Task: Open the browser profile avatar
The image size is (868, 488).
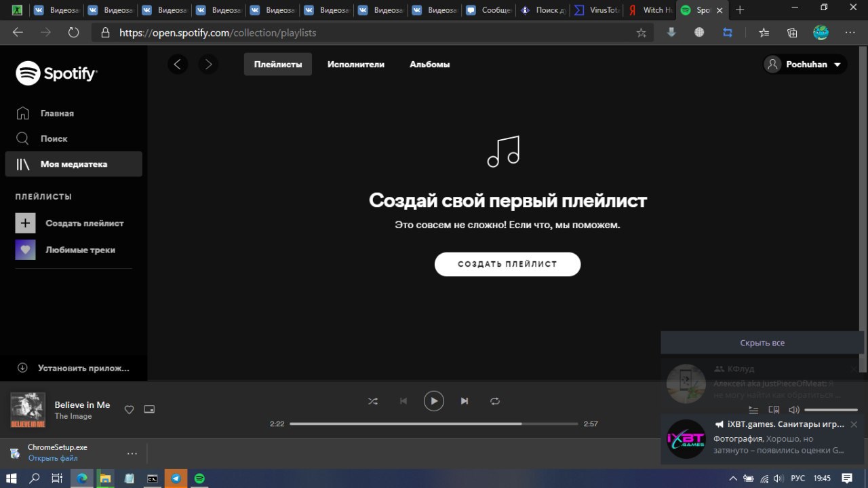Action: 821,33
